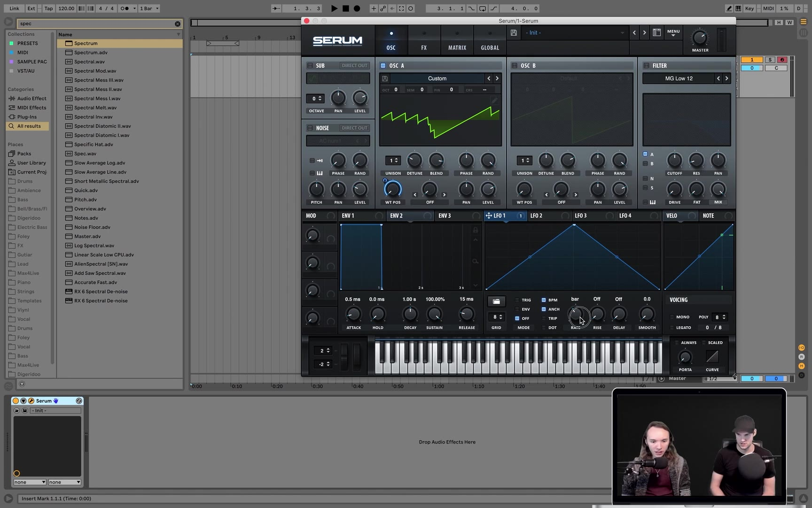
Task: Change the LFO grid size
Action: (497, 317)
